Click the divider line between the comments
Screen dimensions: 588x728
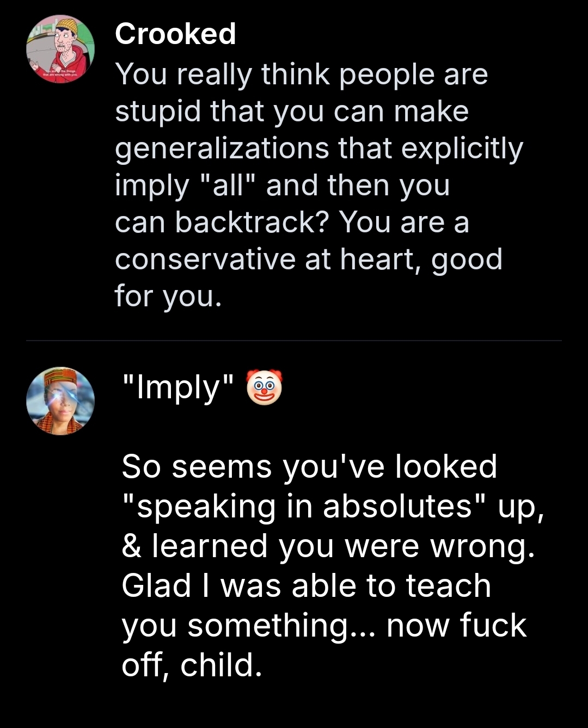point(294,341)
